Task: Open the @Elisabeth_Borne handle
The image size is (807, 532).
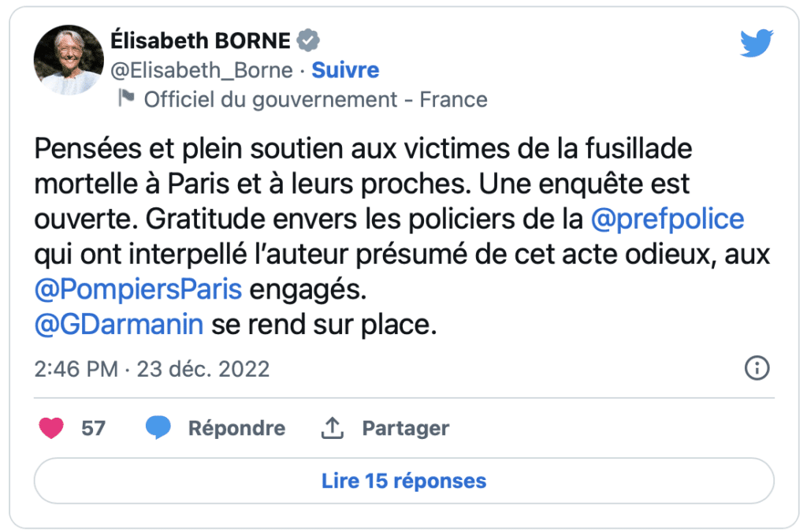Action: point(202,70)
